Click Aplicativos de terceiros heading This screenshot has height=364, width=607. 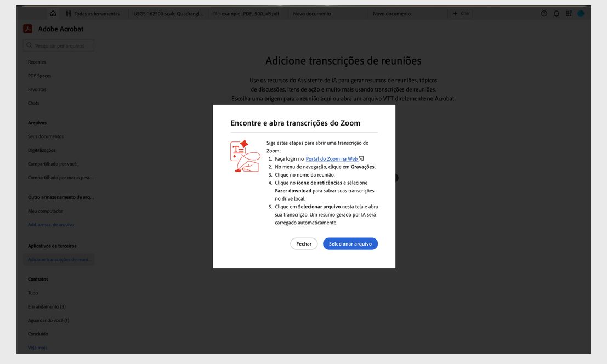coord(52,246)
